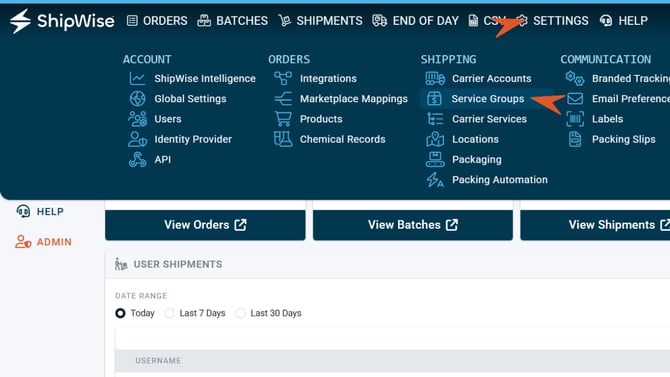670x377 pixels.
Task: Open Identity Provider settings
Action: coord(193,139)
